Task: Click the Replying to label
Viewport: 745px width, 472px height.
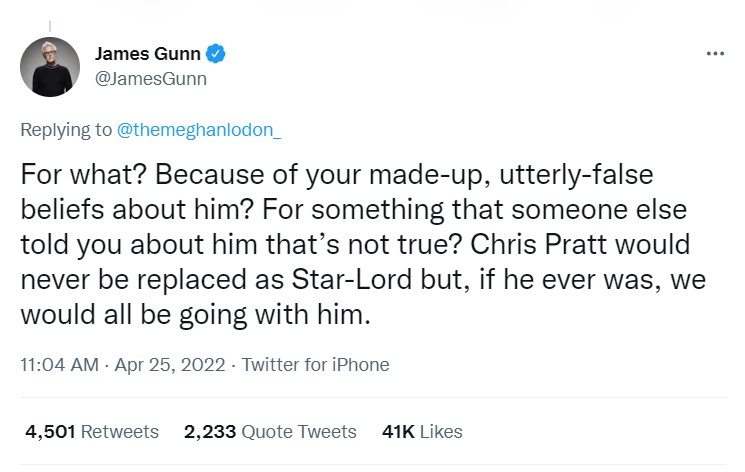Action: point(66,130)
